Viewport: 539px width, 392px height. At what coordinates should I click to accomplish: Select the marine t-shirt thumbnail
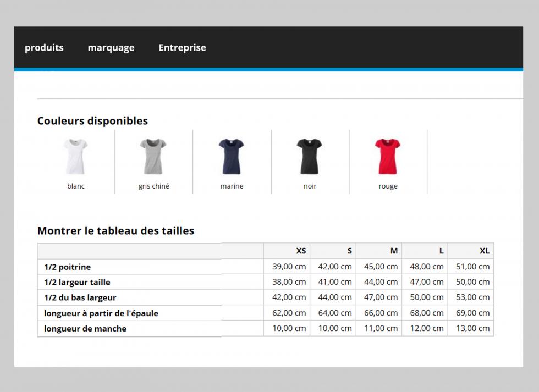pos(232,156)
